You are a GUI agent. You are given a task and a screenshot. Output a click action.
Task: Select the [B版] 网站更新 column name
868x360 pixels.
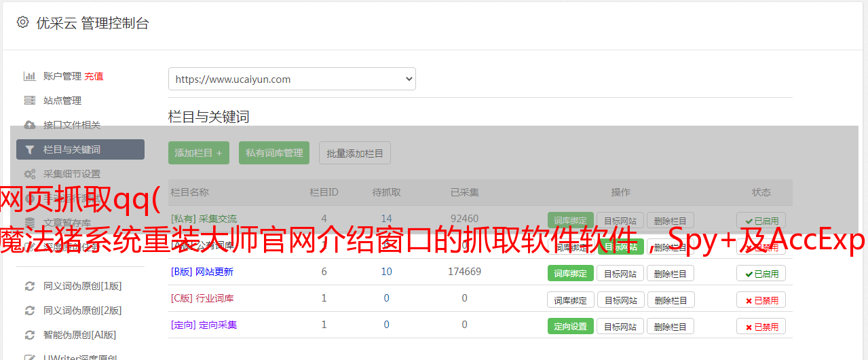pyautogui.click(x=202, y=272)
